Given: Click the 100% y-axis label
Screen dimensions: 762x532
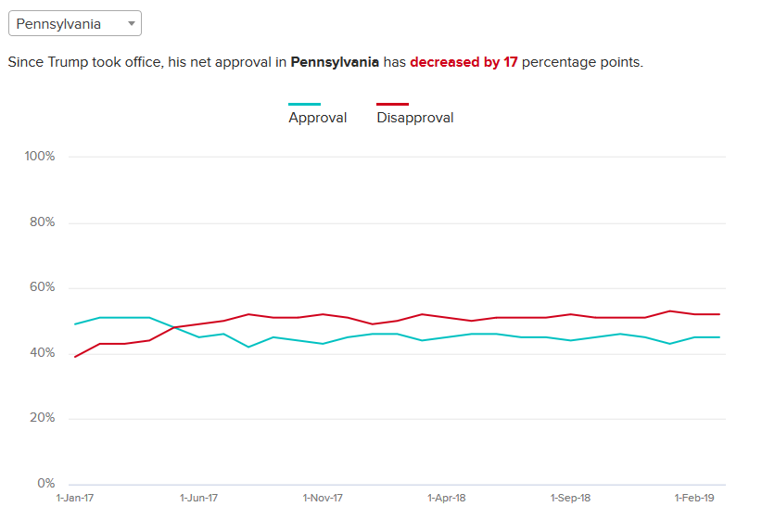Looking at the screenshot, I should point(40,157).
